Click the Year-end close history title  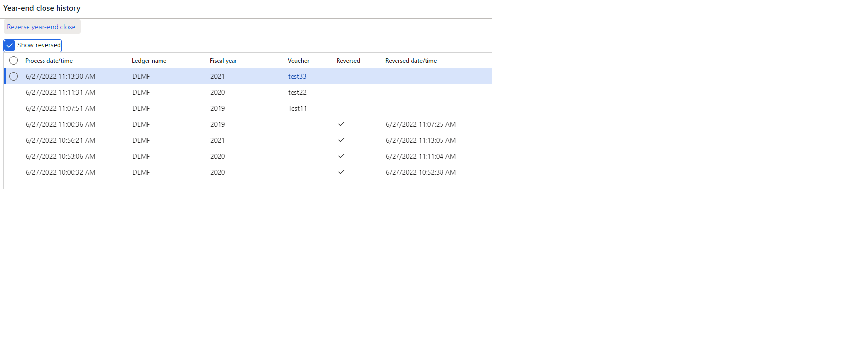[x=42, y=8]
